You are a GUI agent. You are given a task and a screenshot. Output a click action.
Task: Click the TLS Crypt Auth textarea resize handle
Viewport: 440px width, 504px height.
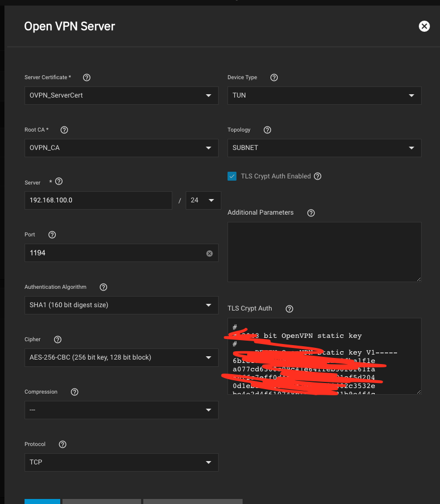point(419,392)
